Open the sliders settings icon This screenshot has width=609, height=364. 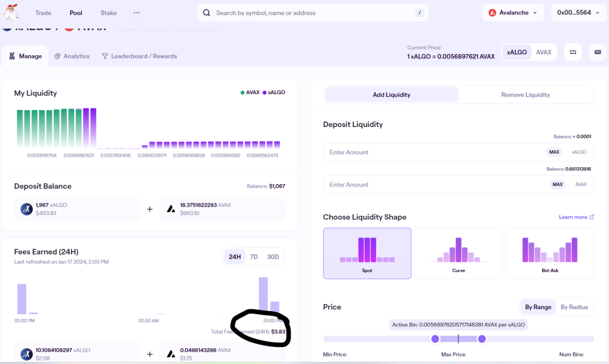pos(573,52)
